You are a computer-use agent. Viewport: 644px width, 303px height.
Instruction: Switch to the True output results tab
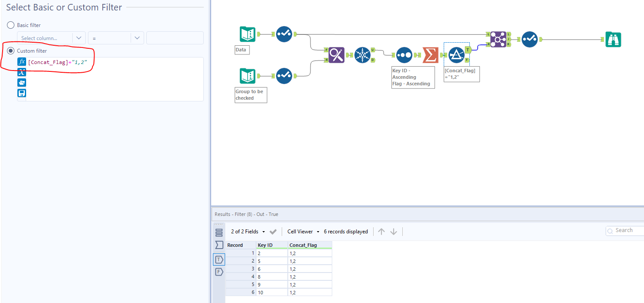(x=219, y=259)
